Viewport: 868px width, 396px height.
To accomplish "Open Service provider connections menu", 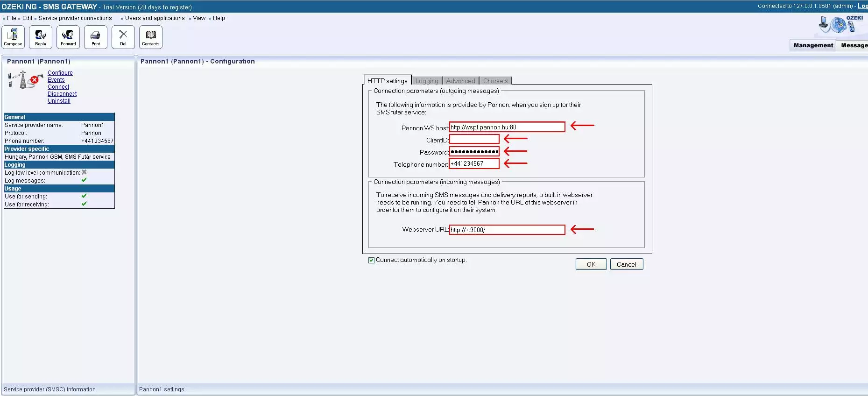I will pyautogui.click(x=75, y=18).
